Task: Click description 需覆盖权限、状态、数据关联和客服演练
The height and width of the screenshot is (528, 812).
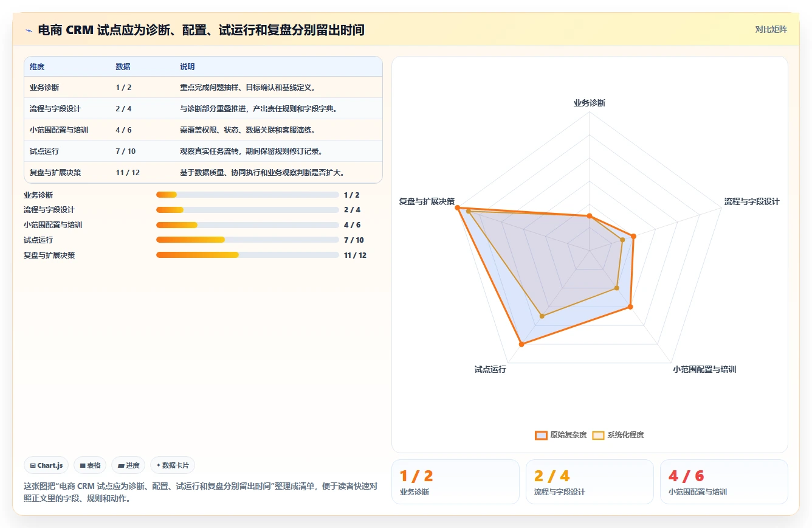Action: pyautogui.click(x=247, y=130)
